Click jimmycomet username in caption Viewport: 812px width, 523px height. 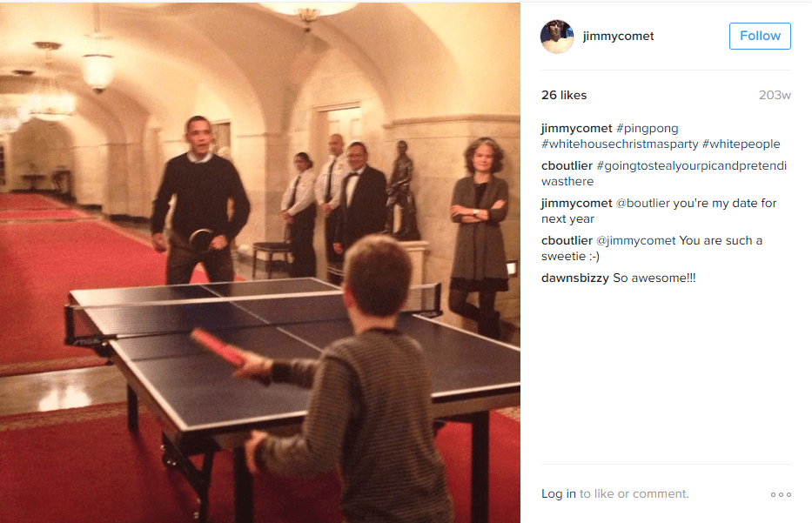click(x=576, y=129)
